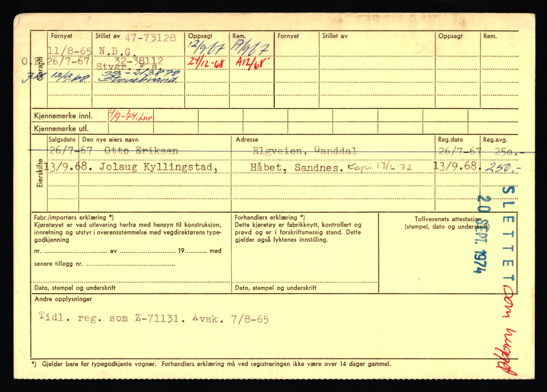547x392 pixels.
Task: Select handwritten Reg.avg. amount 250,-
Action: (502, 168)
